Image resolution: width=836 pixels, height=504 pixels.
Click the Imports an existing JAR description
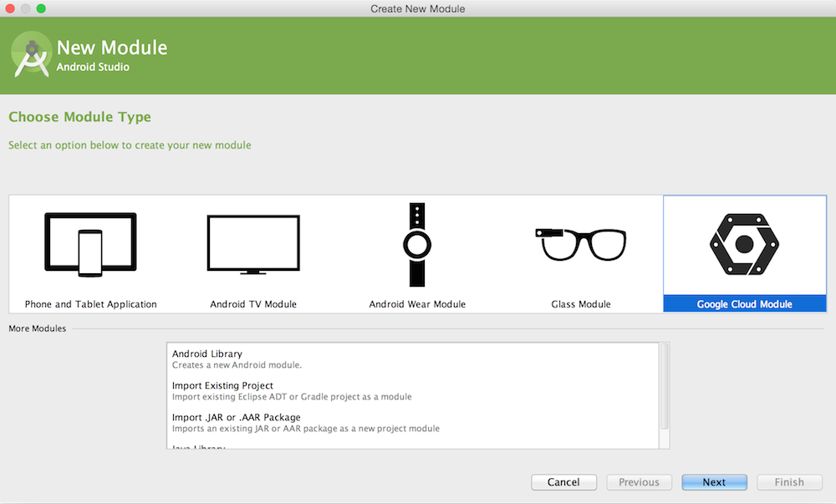click(305, 428)
